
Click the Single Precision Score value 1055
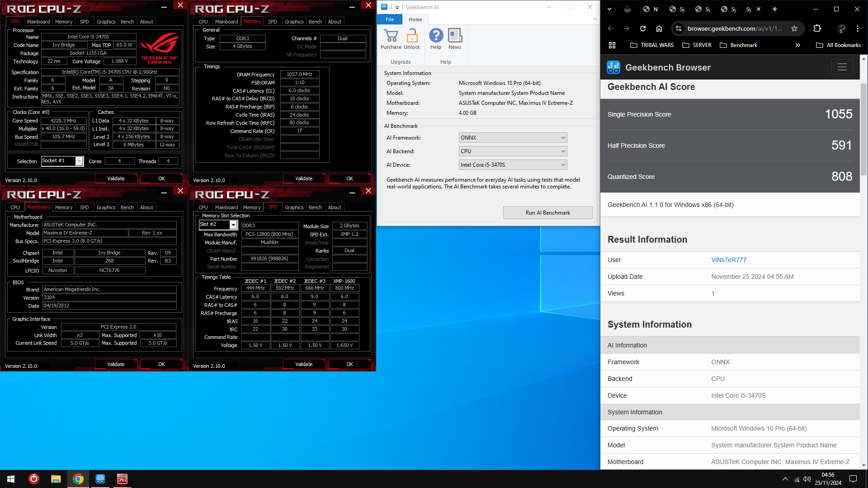click(839, 114)
